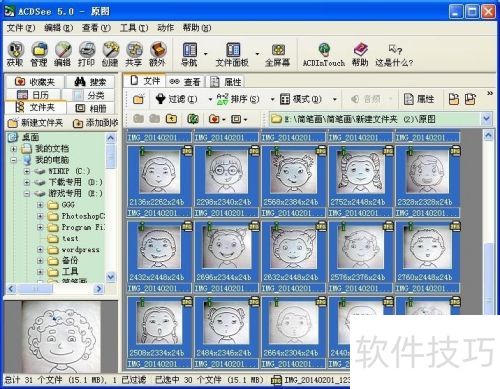Switch to the 属性 tab beside 查看
The height and width of the screenshot is (389, 500).
point(225,82)
